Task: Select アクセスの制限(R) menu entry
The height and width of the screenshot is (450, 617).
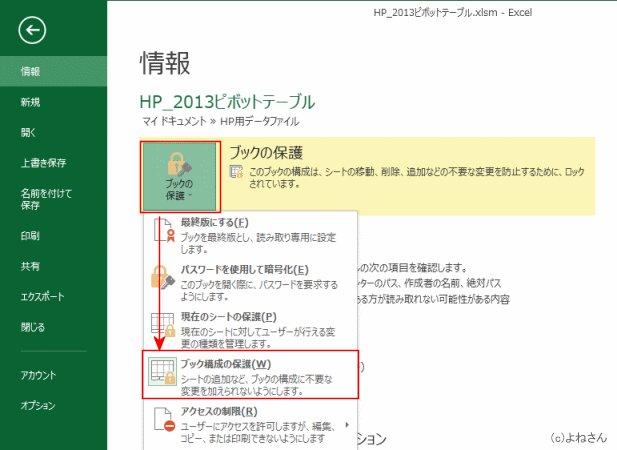Action: [x=250, y=424]
